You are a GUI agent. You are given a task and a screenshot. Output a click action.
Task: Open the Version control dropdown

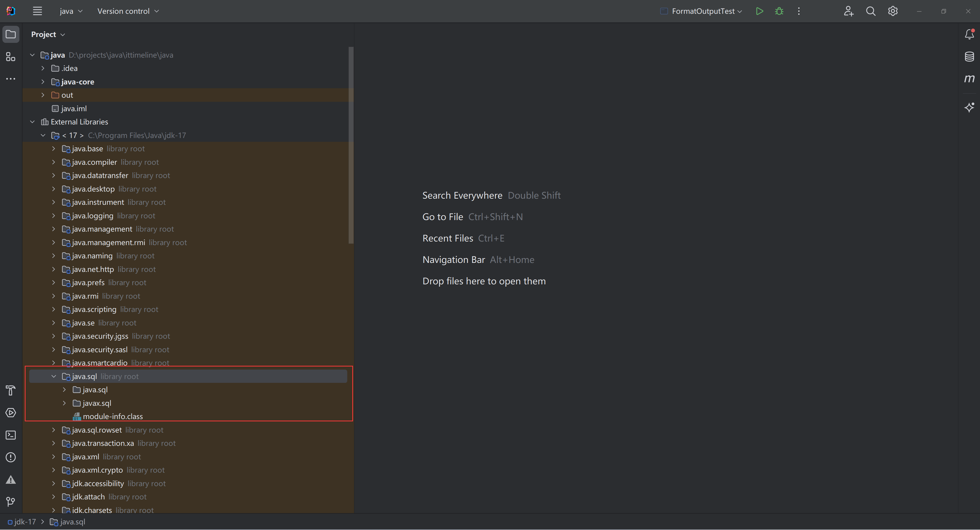128,11
